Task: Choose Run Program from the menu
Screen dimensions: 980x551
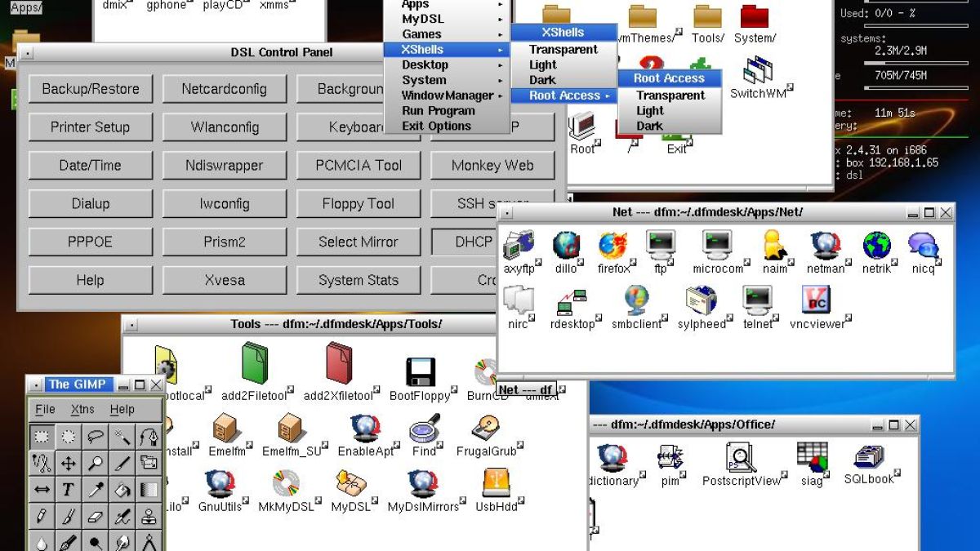Action: click(x=448, y=111)
